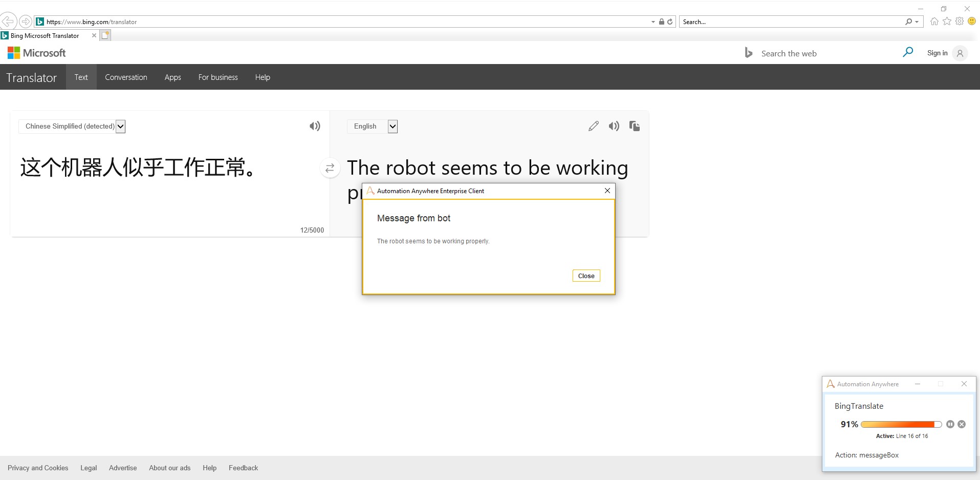
Task: Click the "Line 16 of 16" active line text
Action: (912, 436)
